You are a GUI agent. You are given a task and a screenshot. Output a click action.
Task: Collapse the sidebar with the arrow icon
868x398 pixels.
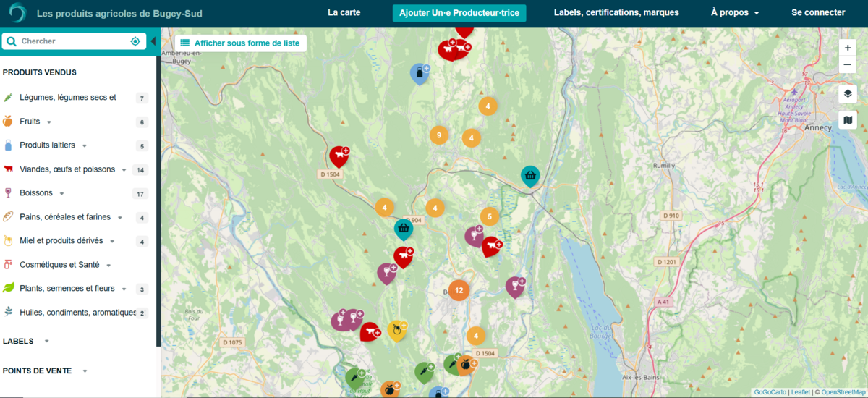point(153,41)
